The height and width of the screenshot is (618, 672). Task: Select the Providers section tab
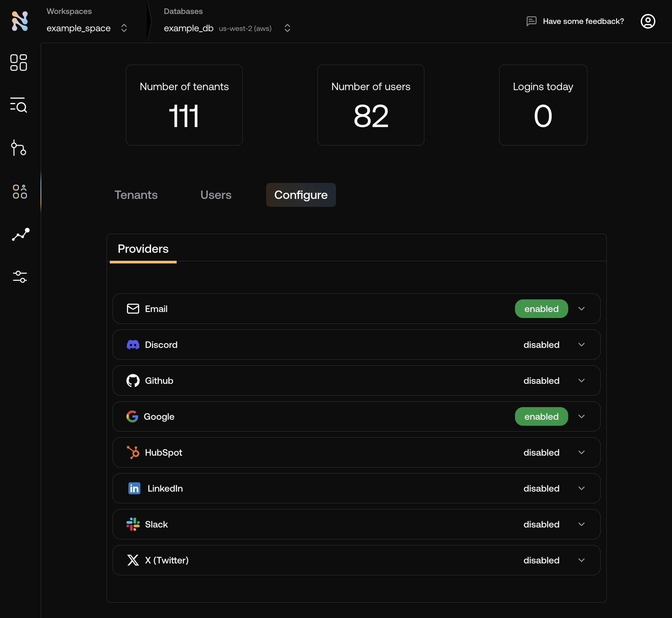pos(143,249)
